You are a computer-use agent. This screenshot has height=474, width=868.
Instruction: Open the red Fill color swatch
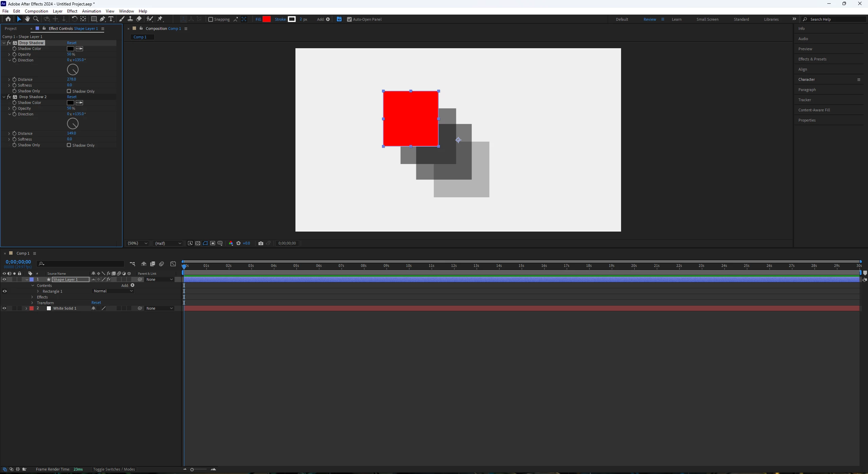pos(267,19)
